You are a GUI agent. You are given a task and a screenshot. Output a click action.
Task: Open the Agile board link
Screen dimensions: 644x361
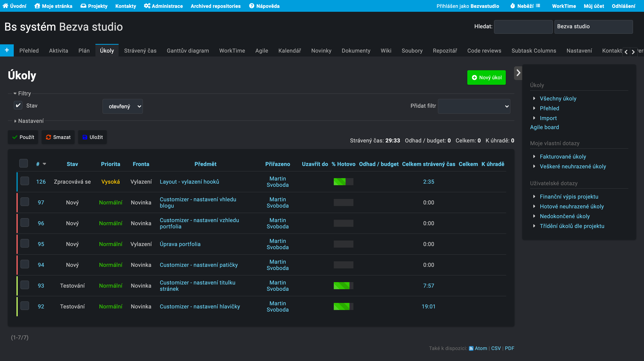pyautogui.click(x=544, y=127)
